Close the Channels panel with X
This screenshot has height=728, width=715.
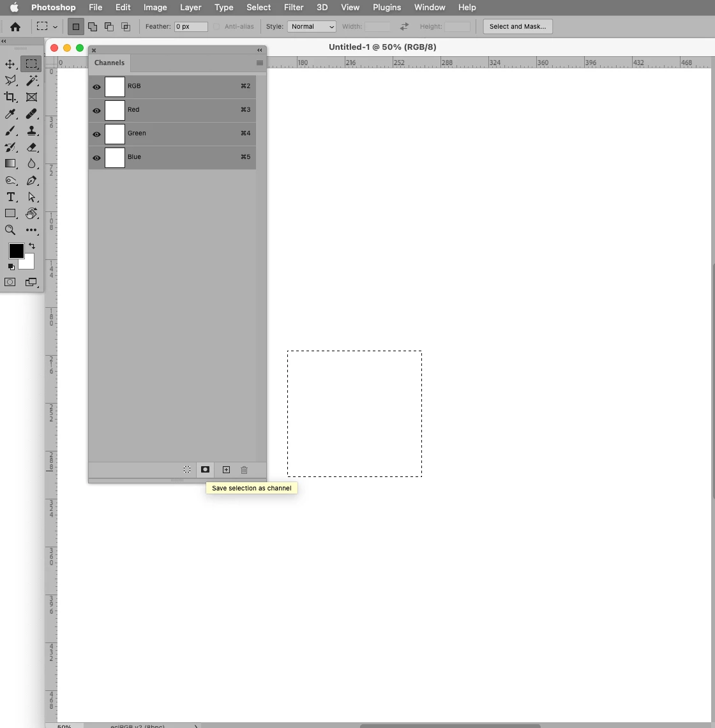click(x=94, y=50)
